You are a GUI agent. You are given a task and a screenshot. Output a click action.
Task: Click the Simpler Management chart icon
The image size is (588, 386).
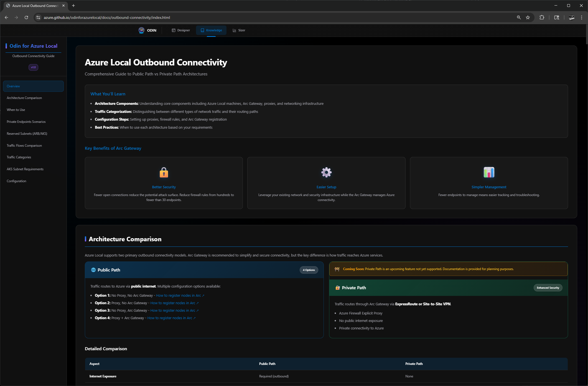[489, 172]
